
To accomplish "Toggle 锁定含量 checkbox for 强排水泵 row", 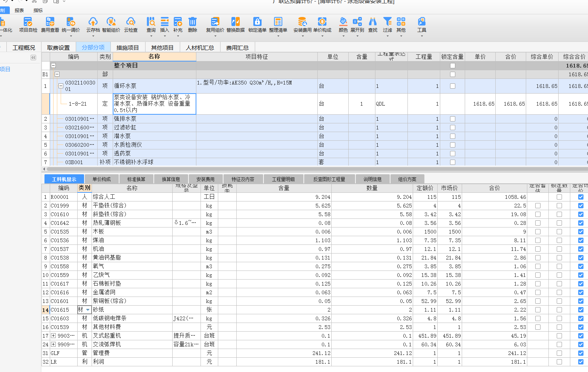I will [x=453, y=119].
